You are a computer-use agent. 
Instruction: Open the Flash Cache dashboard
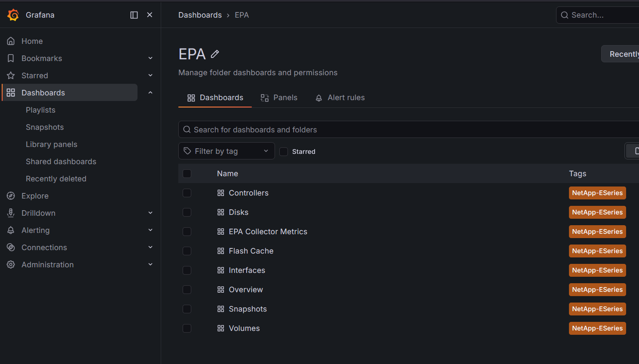coord(251,251)
